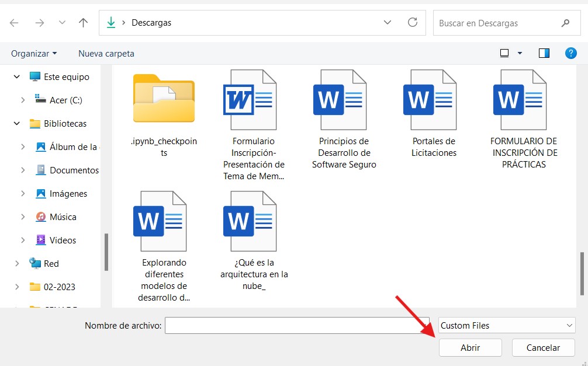Open Help with the question mark icon

(x=570, y=53)
